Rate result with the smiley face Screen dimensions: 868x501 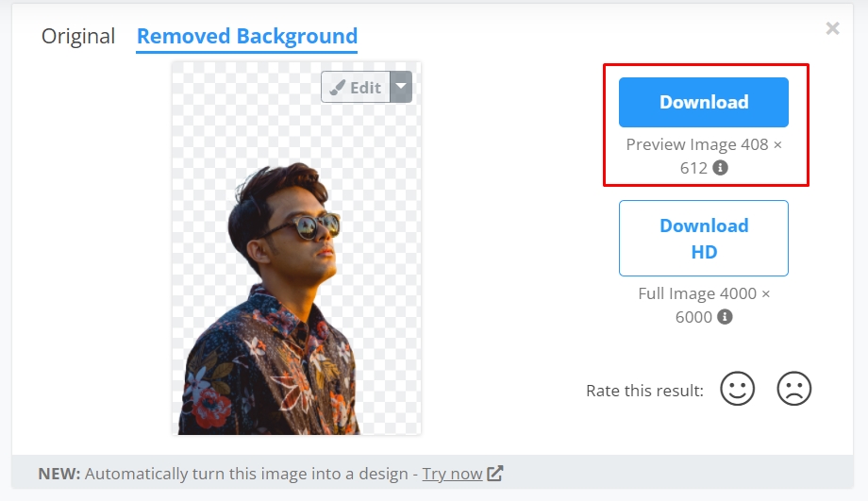tap(738, 389)
